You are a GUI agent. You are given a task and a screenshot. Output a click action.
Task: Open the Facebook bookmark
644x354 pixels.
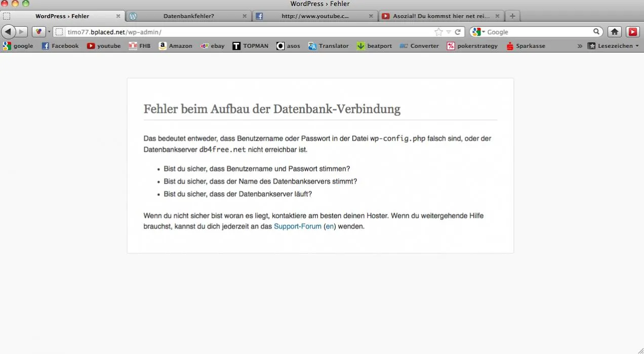pyautogui.click(x=60, y=46)
